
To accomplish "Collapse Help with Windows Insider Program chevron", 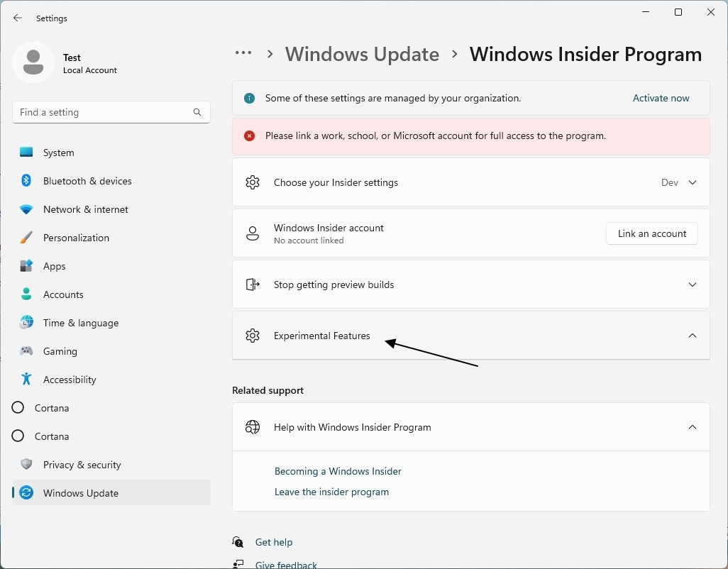I will click(693, 427).
